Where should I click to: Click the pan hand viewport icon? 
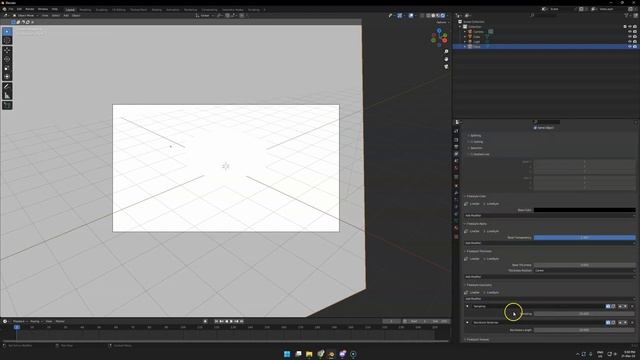446,59
